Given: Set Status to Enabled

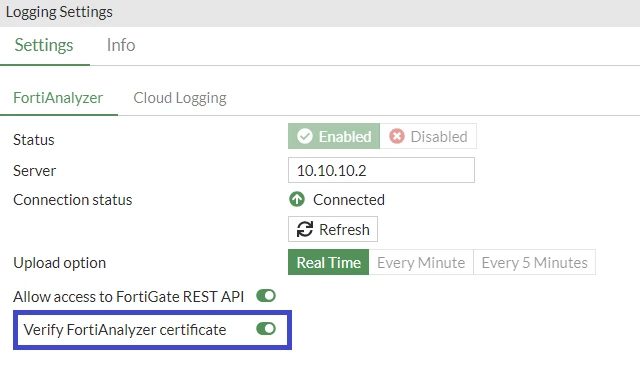Looking at the screenshot, I should (x=334, y=136).
